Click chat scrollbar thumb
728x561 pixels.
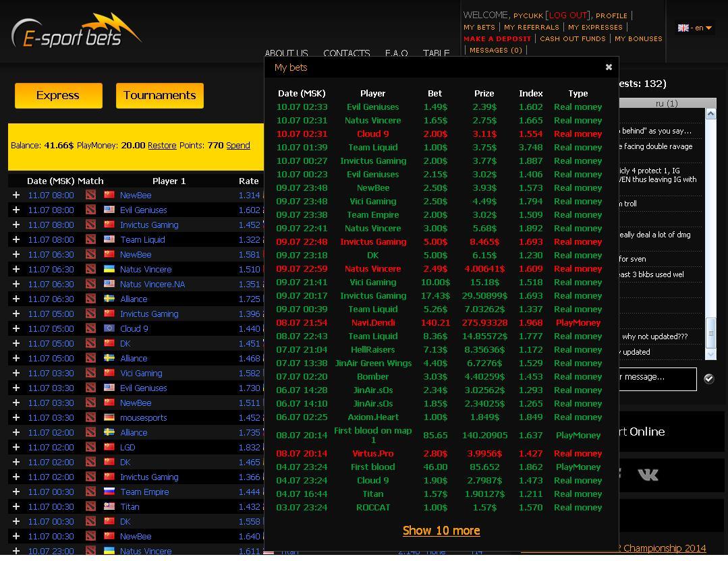tap(710, 332)
